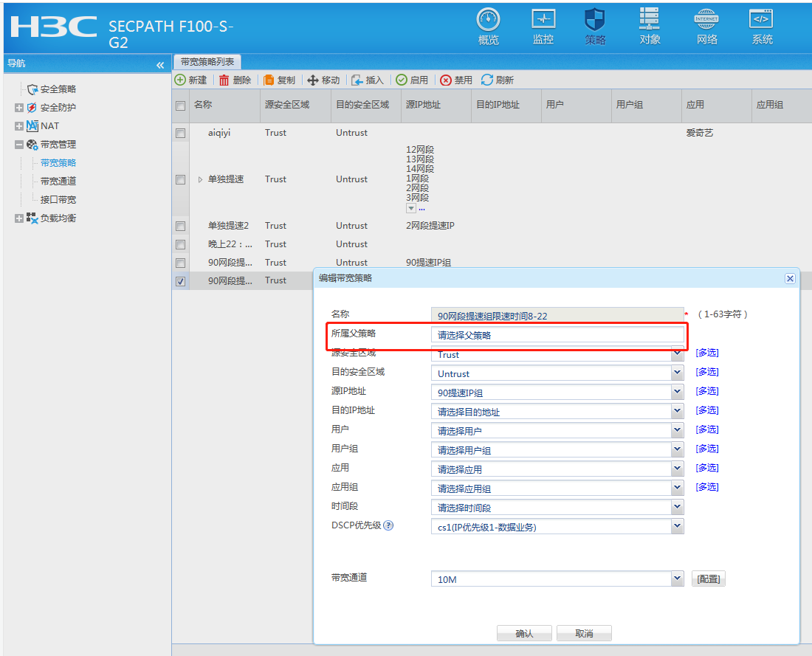The height and width of the screenshot is (656, 812).
Task: Click the 刷新 refresh icon
Action: 487,80
